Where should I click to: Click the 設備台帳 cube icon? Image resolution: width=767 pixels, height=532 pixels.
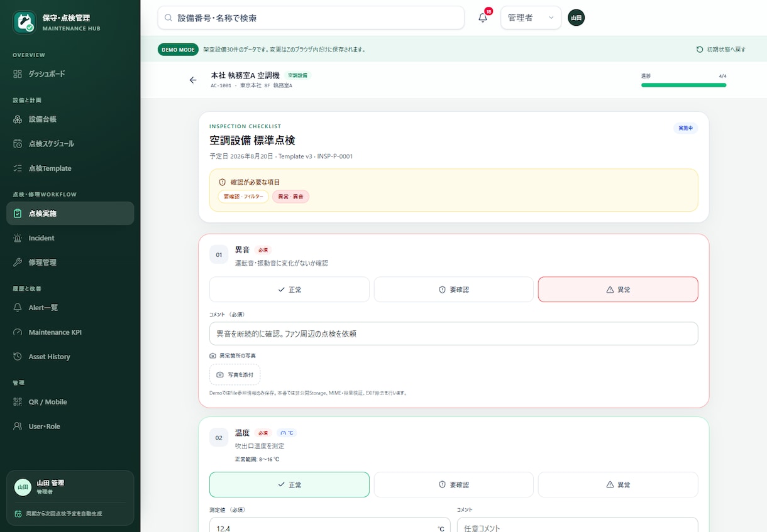tap(18, 119)
